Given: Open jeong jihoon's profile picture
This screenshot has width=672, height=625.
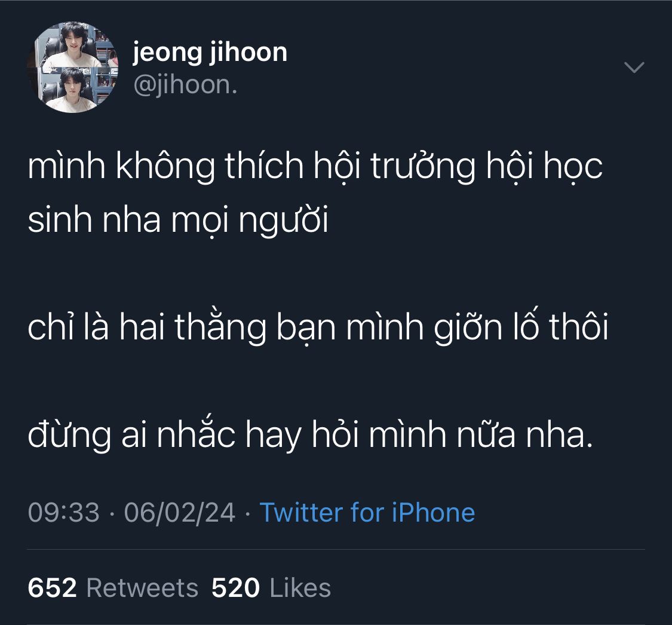Looking at the screenshot, I should (73, 68).
